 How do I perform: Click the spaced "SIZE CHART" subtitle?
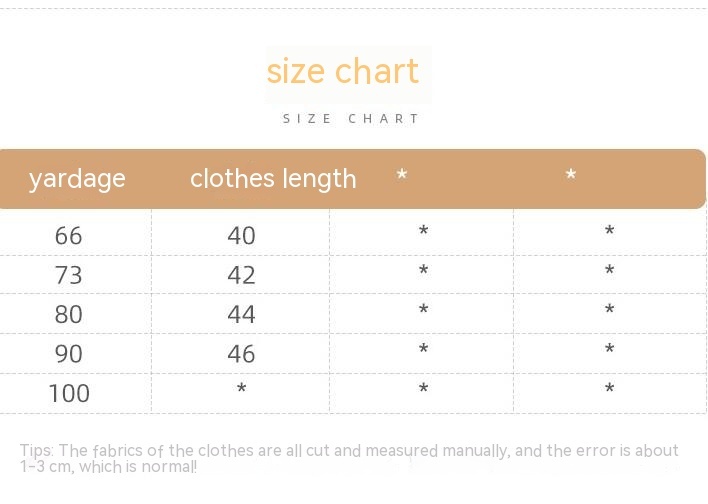(352, 119)
